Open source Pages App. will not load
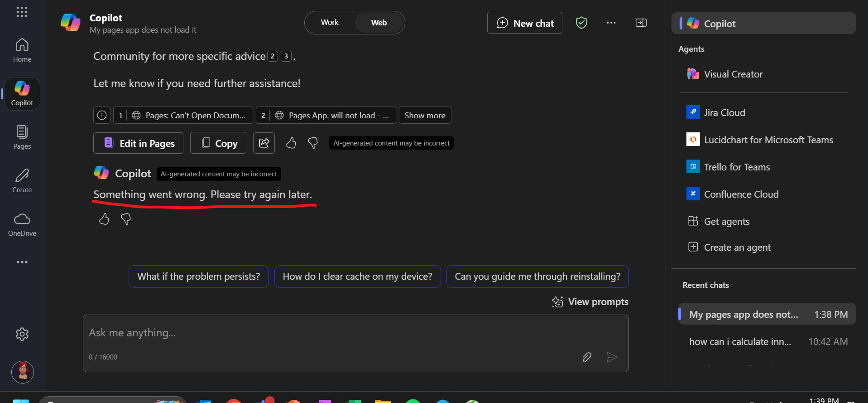This screenshot has height=403, width=868. tap(326, 115)
